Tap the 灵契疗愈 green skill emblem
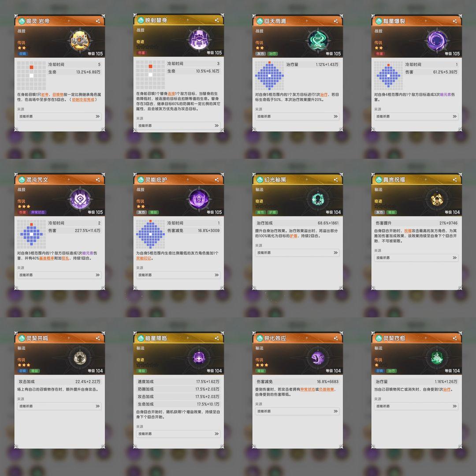Screen dimensions: 476x476 click(436, 357)
